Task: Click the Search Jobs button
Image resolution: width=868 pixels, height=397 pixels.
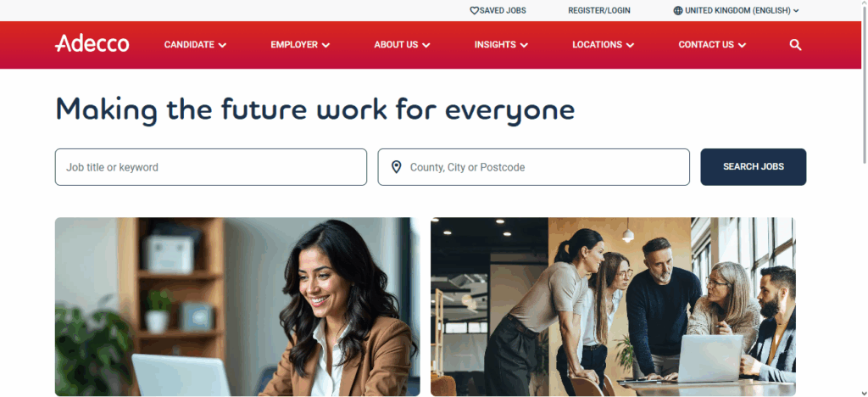Action: pyautogui.click(x=754, y=166)
